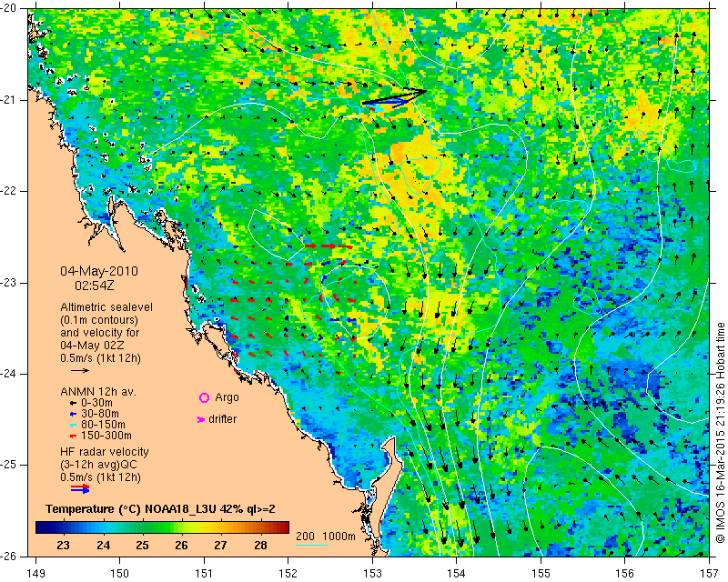The image size is (728, 582).
Task: Click the '30-80m' depth label
Action: click(100, 414)
